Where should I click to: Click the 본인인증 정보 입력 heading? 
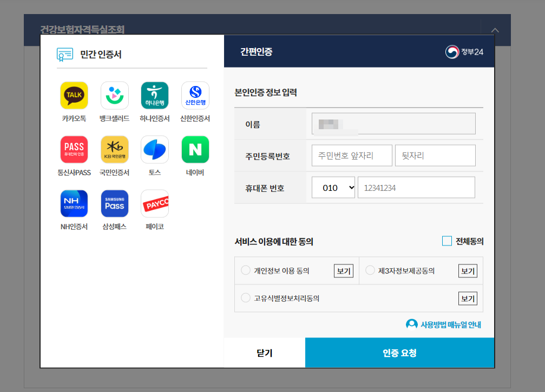point(266,92)
